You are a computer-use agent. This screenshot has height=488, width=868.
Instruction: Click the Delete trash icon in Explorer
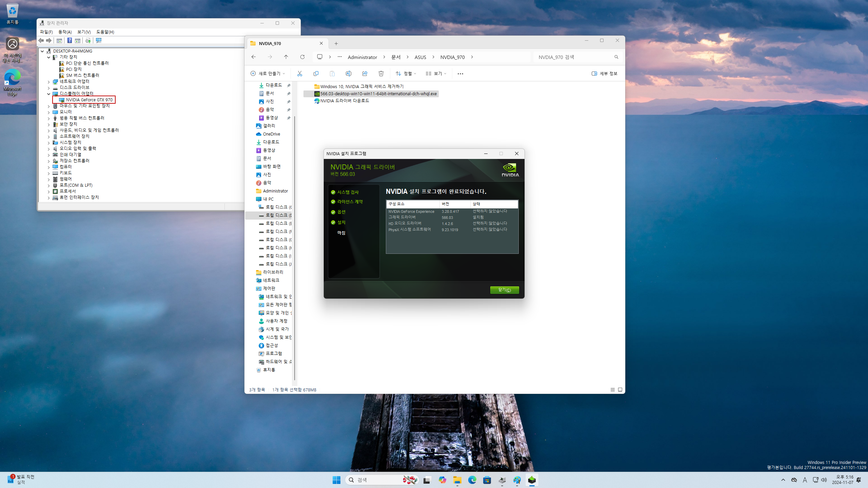pyautogui.click(x=381, y=74)
